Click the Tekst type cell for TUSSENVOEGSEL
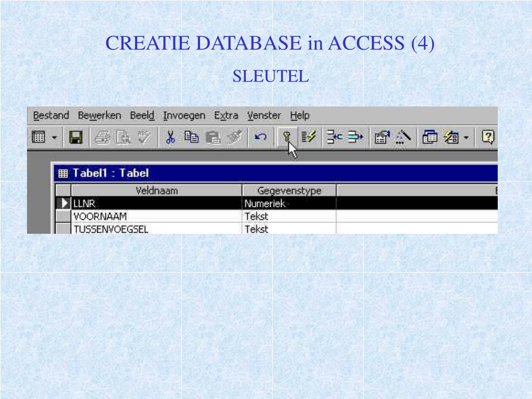This screenshot has width=532, height=399. click(289, 229)
